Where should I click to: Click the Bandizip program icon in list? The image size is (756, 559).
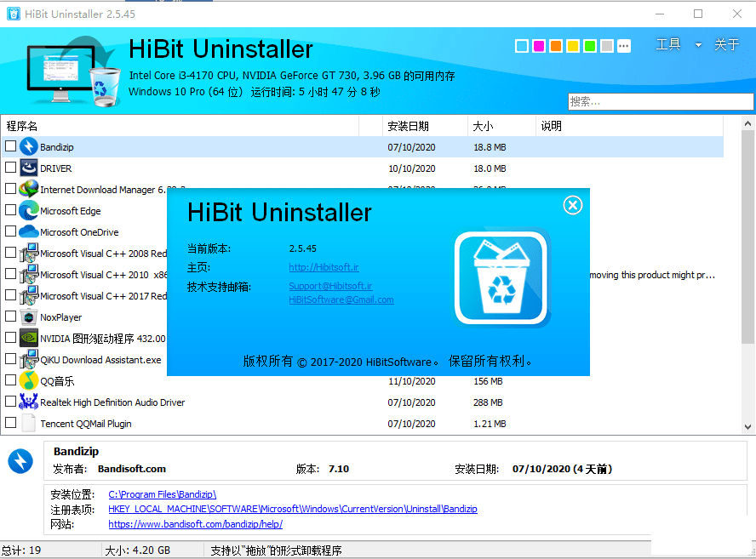click(x=29, y=146)
